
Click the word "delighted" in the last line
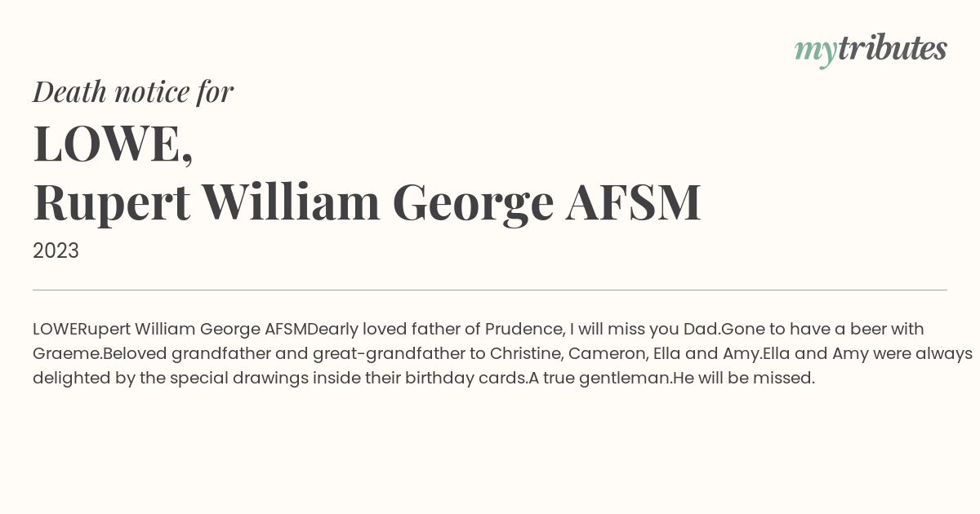point(69,379)
